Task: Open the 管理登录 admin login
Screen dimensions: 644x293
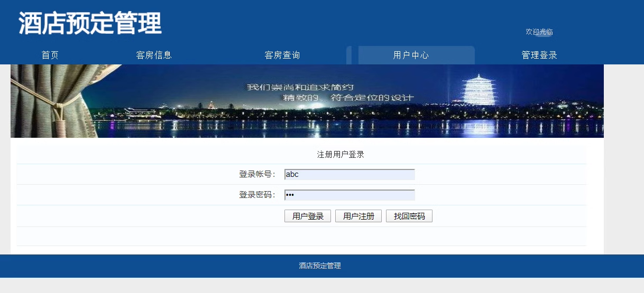Action: [539, 55]
